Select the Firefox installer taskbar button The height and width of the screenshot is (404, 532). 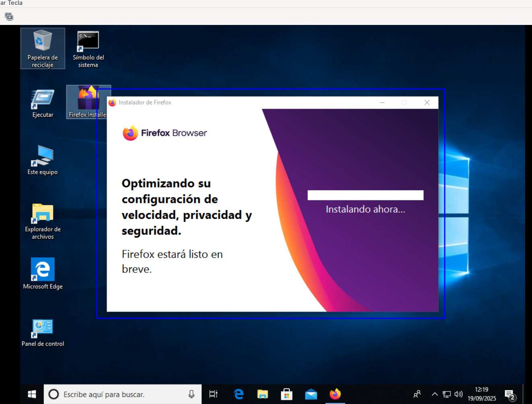[x=335, y=394]
